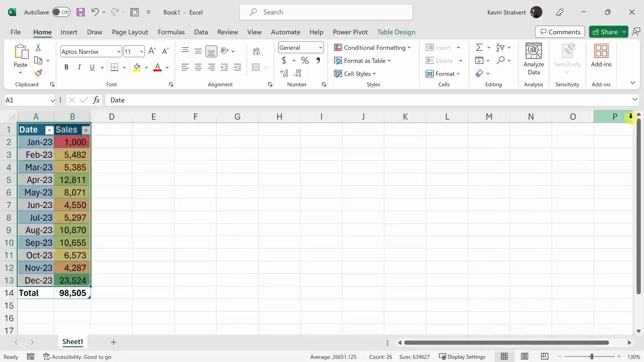Toggle Underline formatting
The width and height of the screenshot is (644, 362).
tap(92, 67)
